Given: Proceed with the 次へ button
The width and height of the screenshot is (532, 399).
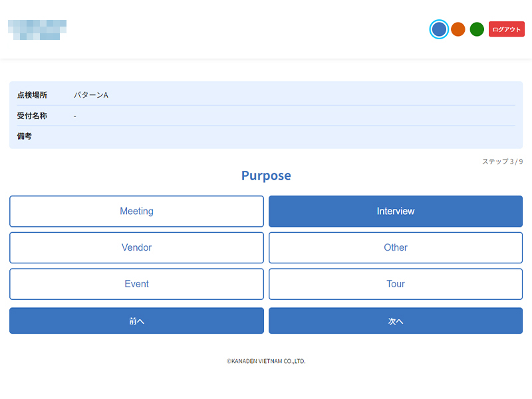Looking at the screenshot, I should point(395,321).
